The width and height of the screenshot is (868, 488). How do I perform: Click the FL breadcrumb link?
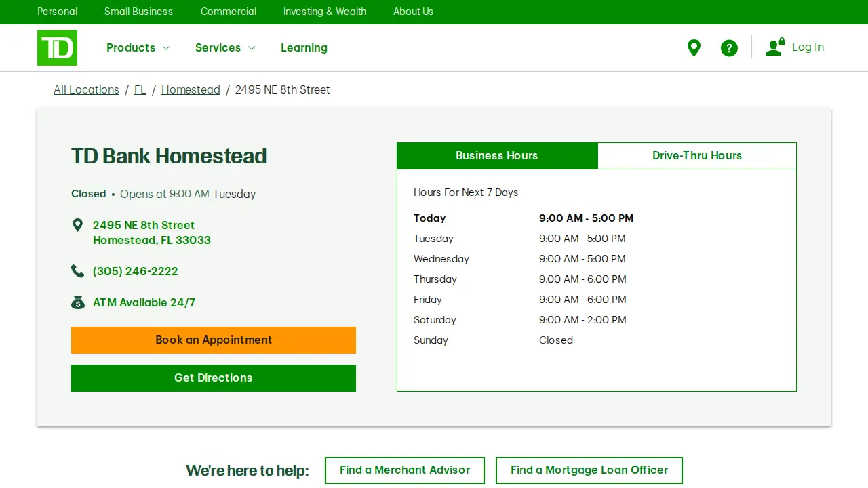(x=140, y=89)
